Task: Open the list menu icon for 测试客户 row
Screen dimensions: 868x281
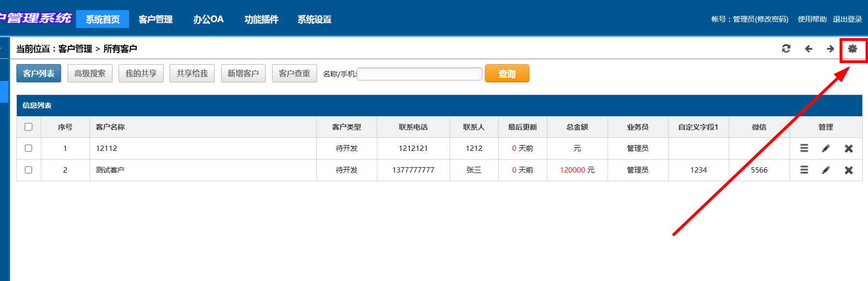Action: point(804,170)
